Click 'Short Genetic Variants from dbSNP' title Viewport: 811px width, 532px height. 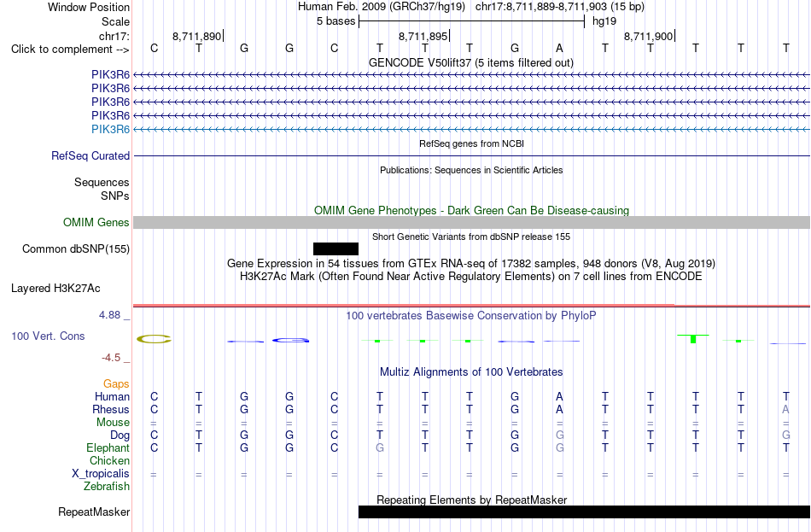tap(471, 237)
